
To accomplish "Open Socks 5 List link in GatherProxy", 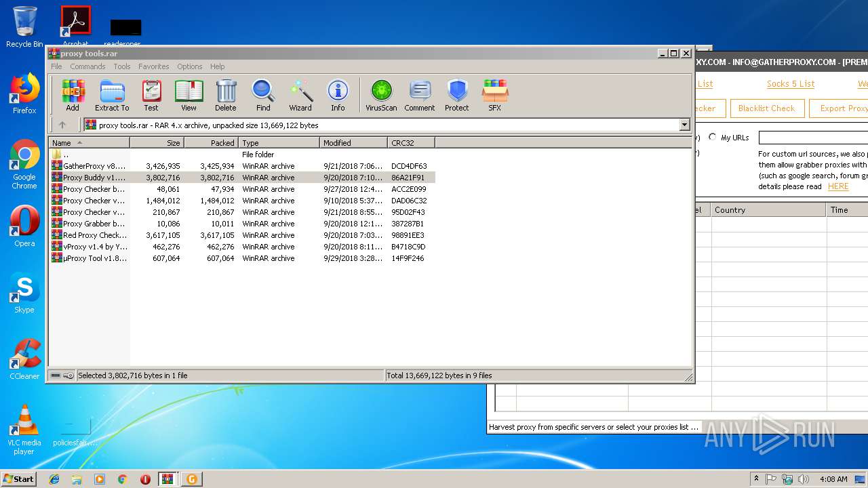I will coord(791,84).
